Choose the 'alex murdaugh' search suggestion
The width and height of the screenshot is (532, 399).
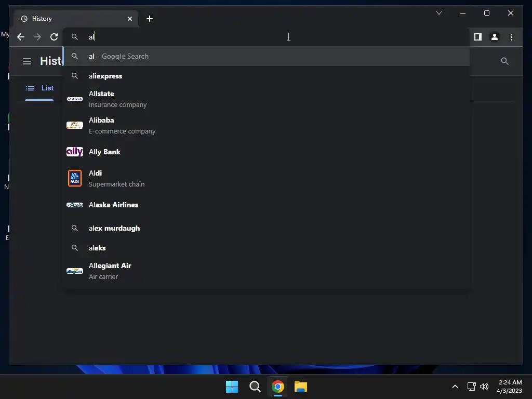tap(267, 229)
